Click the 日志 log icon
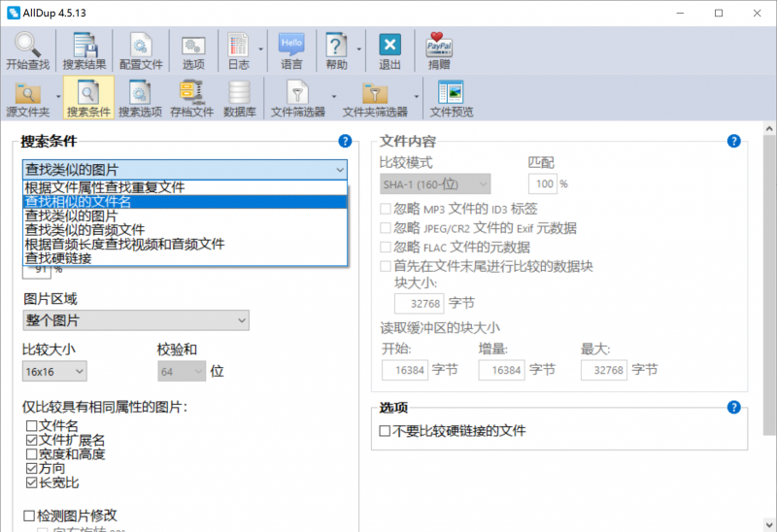Screen dimensions: 777x532 tap(238, 45)
